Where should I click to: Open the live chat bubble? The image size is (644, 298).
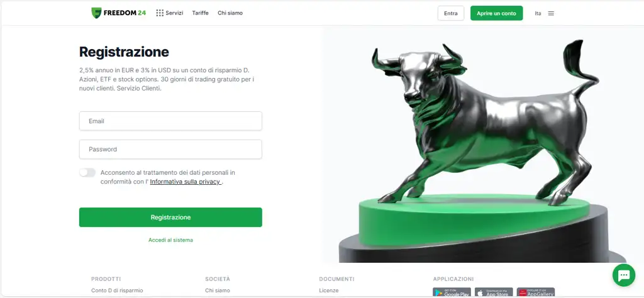[623, 275]
